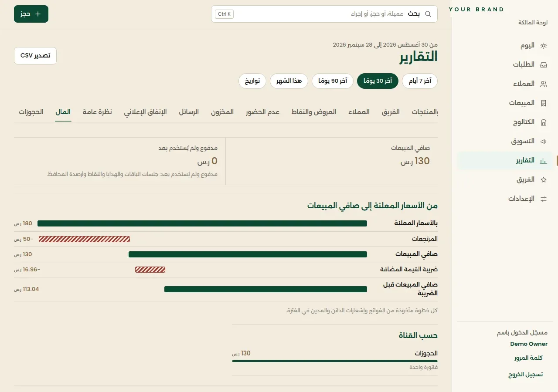Select the هذا الشهر date range
Viewport: 558px width, 392px height.
289,81
